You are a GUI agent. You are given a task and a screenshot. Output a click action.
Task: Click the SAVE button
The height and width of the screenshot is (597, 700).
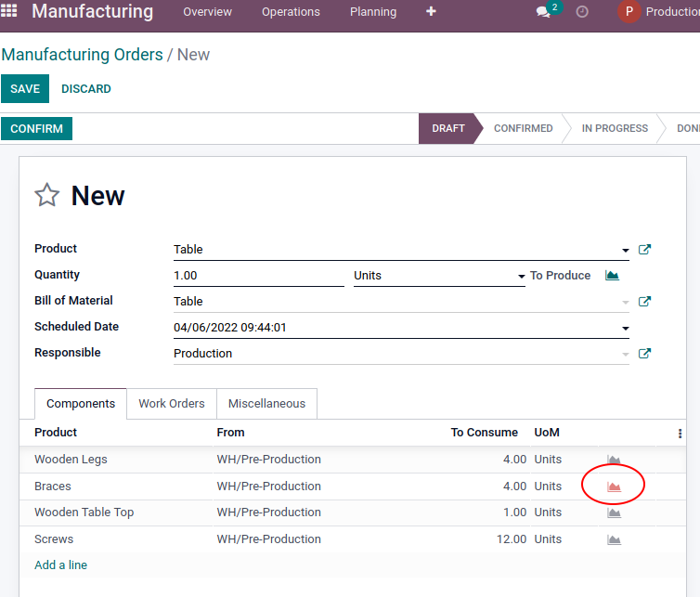coord(25,88)
